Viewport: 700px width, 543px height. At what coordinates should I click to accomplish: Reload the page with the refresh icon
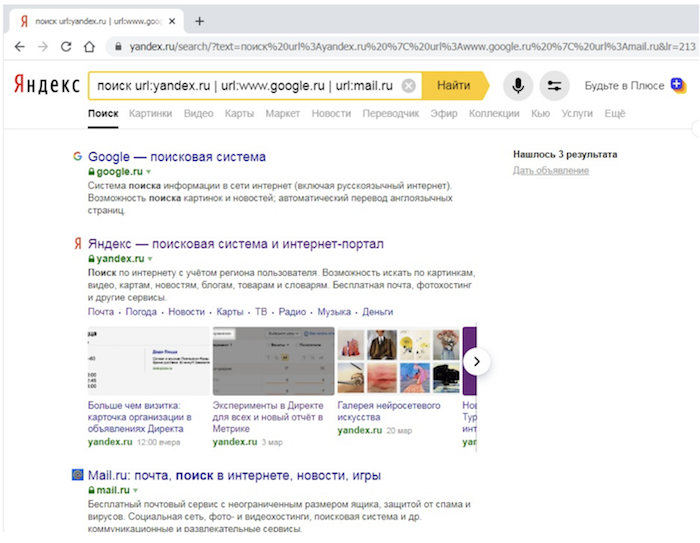coord(66,46)
